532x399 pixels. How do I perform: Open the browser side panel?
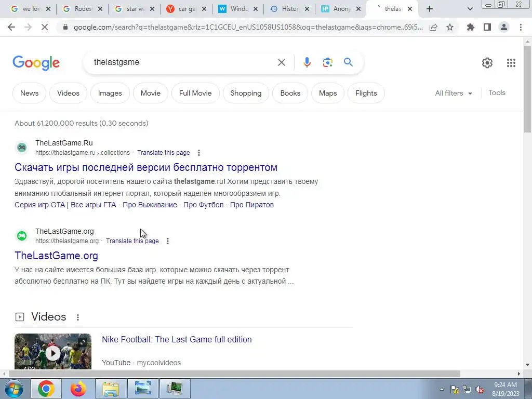487,27
